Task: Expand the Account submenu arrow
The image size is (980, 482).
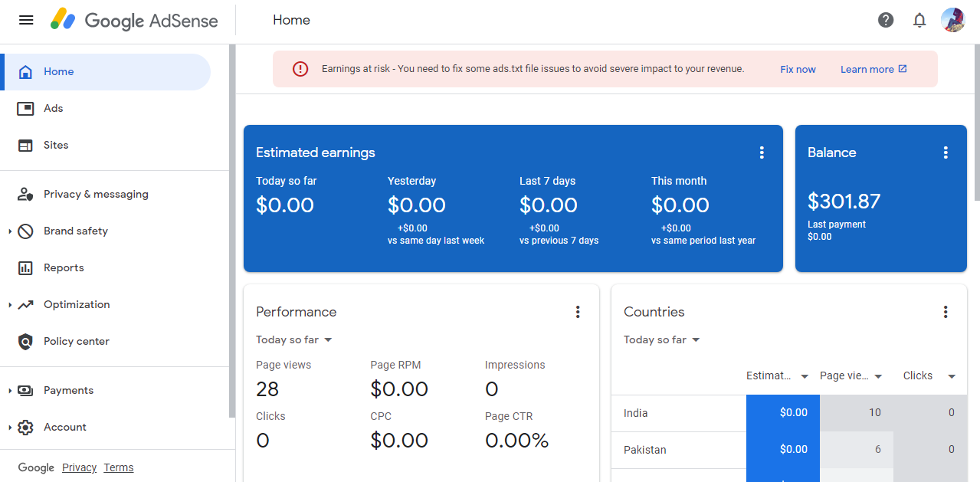Action: (x=10, y=427)
